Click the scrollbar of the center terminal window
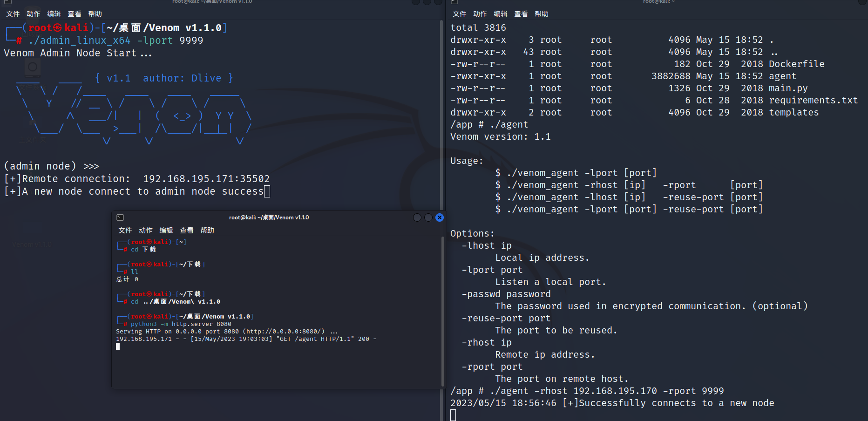The height and width of the screenshot is (421, 868). click(442, 303)
